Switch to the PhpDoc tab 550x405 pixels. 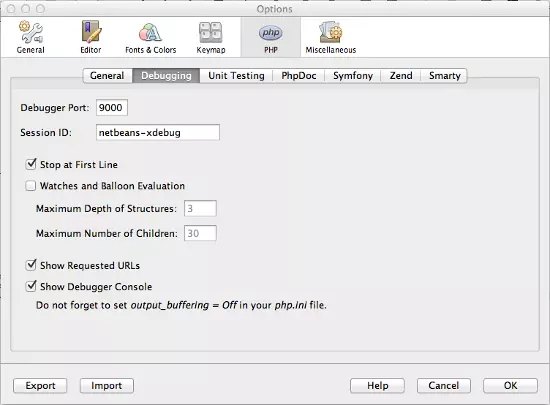299,76
